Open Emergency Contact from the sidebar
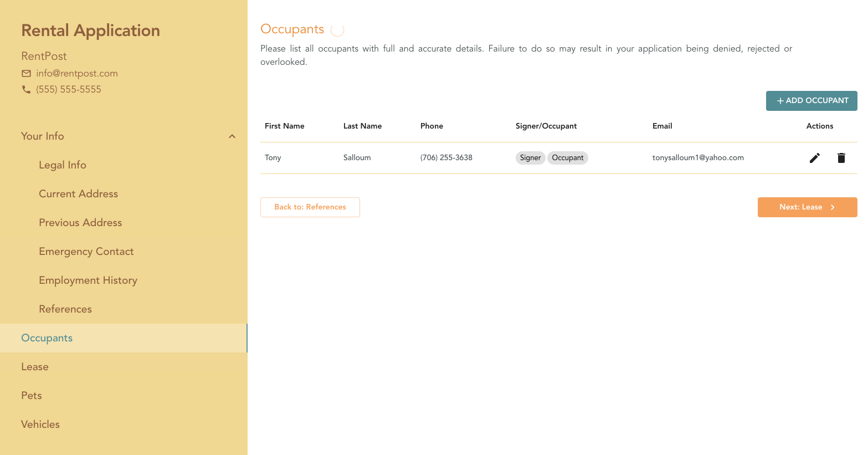Viewport: 868px width, 455px height. coord(86,251)
